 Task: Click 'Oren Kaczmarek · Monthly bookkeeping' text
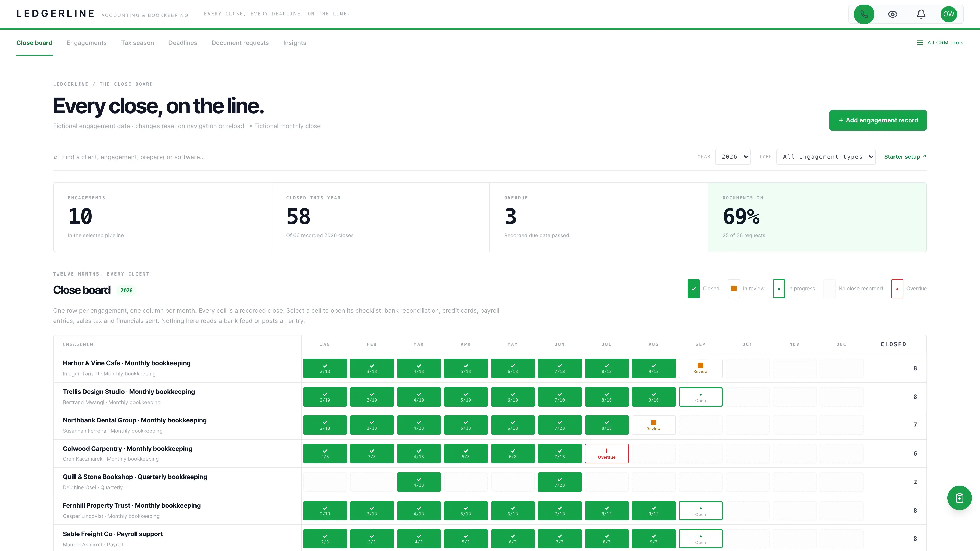coord(111,459)
